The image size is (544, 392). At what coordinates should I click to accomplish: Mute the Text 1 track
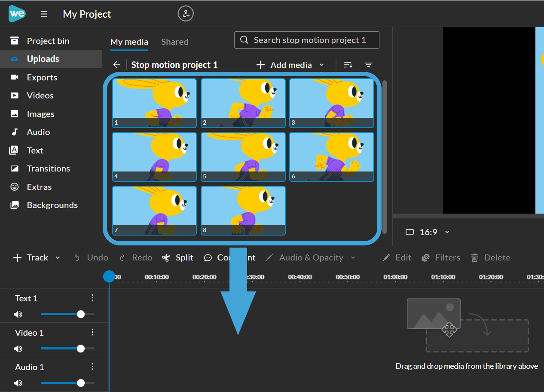18,314
